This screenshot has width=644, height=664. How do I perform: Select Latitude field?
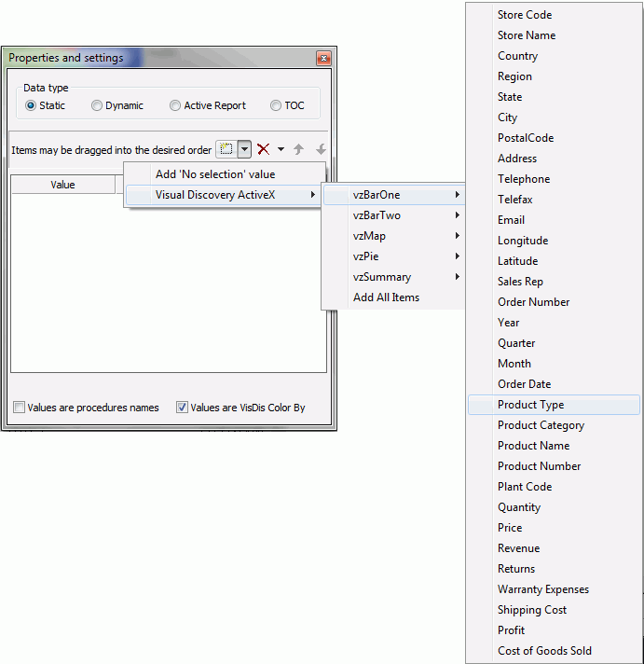554,261
